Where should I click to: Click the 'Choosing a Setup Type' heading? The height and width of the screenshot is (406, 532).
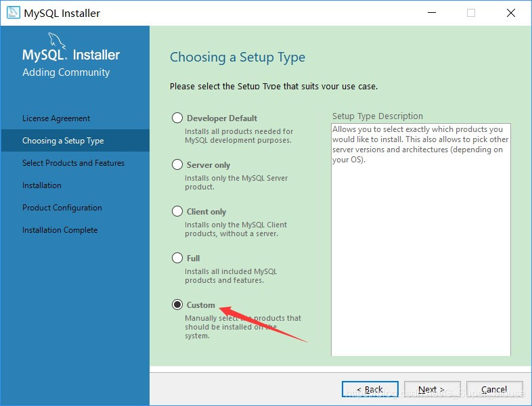click(238, 57)
